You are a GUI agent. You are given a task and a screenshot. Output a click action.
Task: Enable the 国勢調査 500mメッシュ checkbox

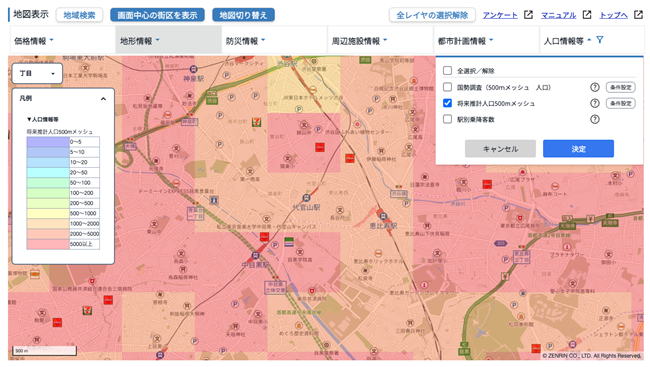coord(447,87)
